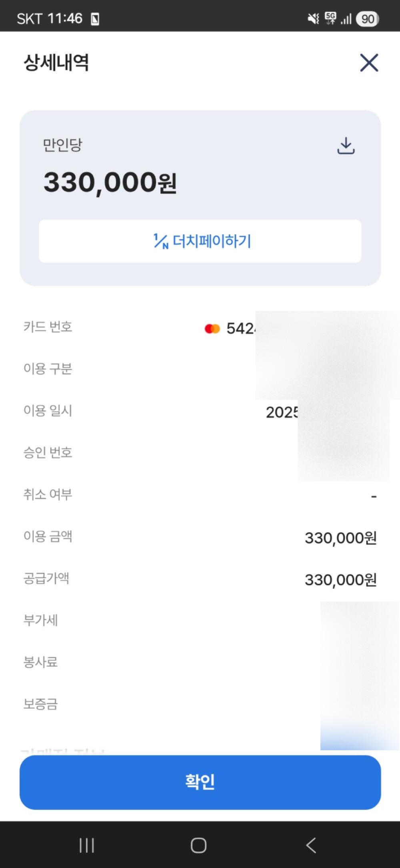The width and height of the screenshot is (400, 868).
Task: Tap the 공급가액 value 330,000원
Action: [340, 580]
